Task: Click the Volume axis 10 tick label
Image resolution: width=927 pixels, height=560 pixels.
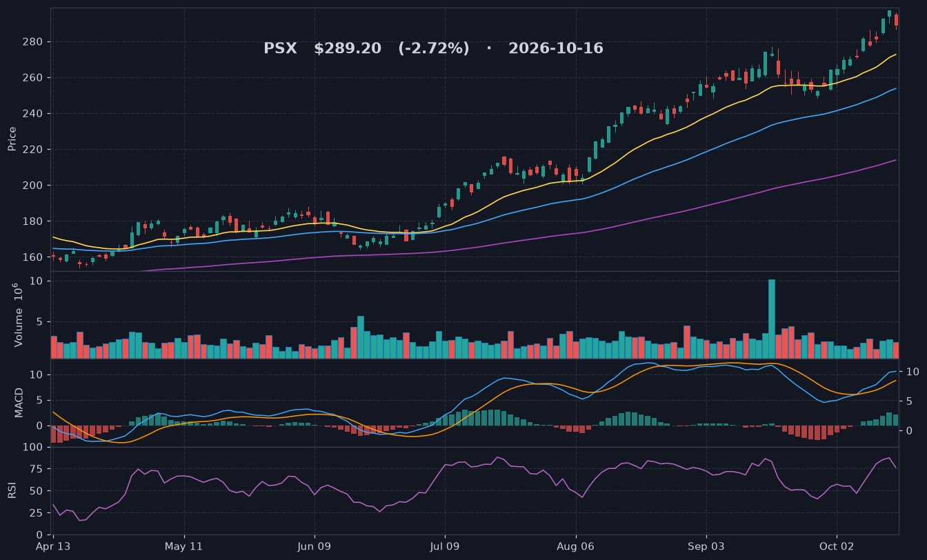Action: tap(37, 281)
